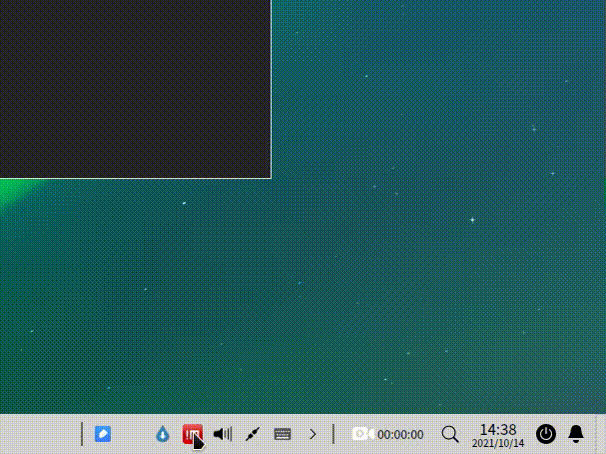Click the screen recorder camera icon
This screenshot has width=606, height=454.
pyautogui.click(x=363, y=434)
